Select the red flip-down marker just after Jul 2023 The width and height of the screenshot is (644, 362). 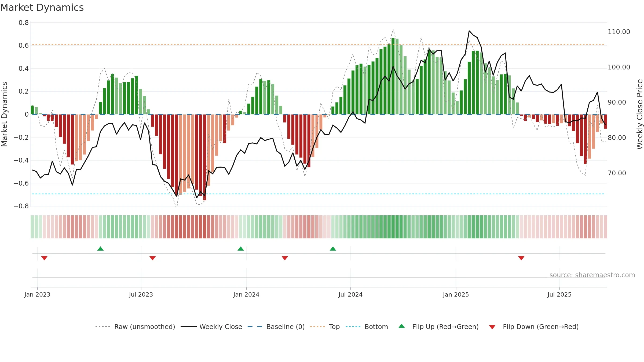pyautogui.click(x=152, y=258)
